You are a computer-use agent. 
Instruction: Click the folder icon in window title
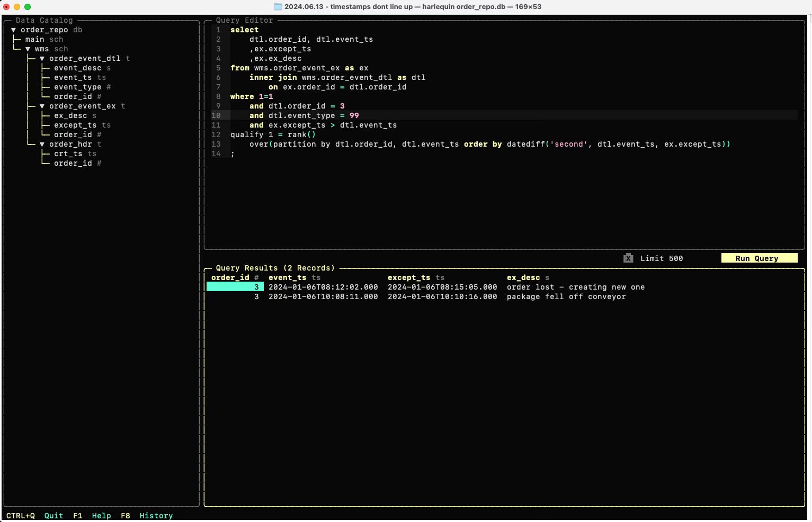pyautogui.click(x=278, y=7)
